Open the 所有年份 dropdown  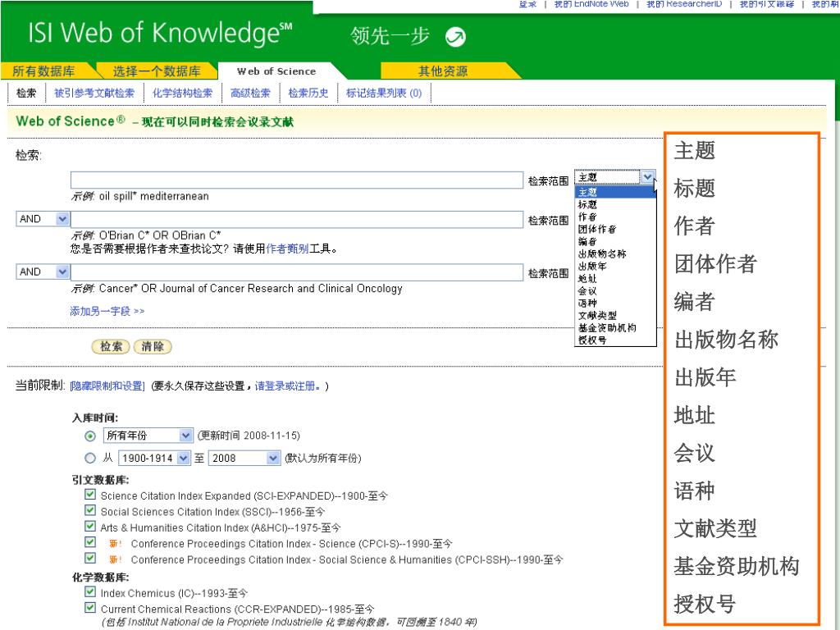coord(148,436)
